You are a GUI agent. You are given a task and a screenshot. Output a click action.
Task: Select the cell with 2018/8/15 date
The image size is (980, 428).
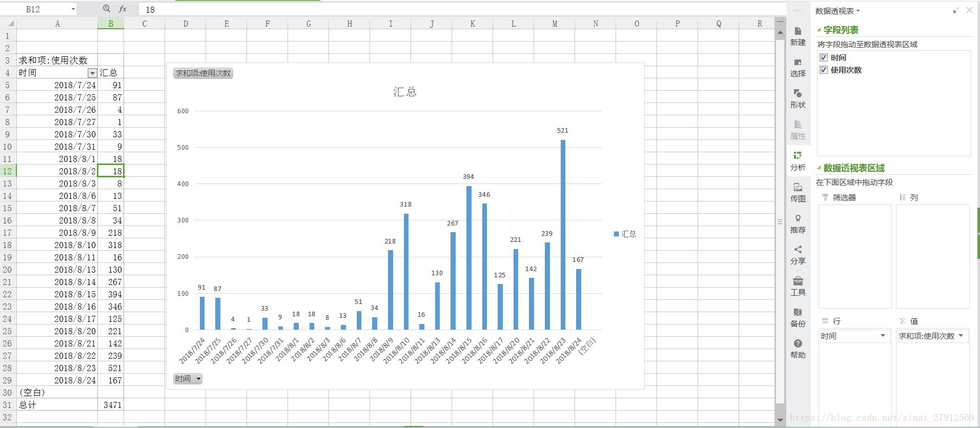[x=57, y=294]
